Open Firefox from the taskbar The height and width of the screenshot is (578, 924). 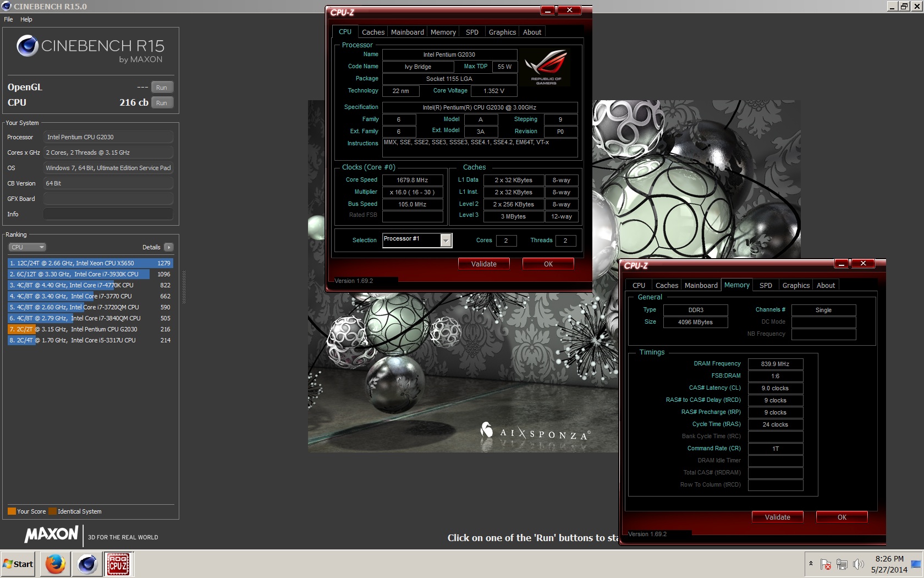tap(55, 564)
